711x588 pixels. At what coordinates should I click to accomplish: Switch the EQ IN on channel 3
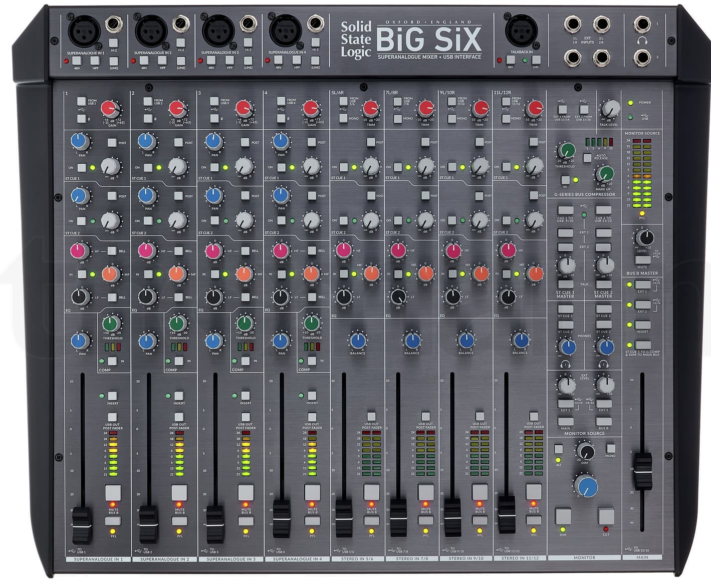(x=214, y=274)
